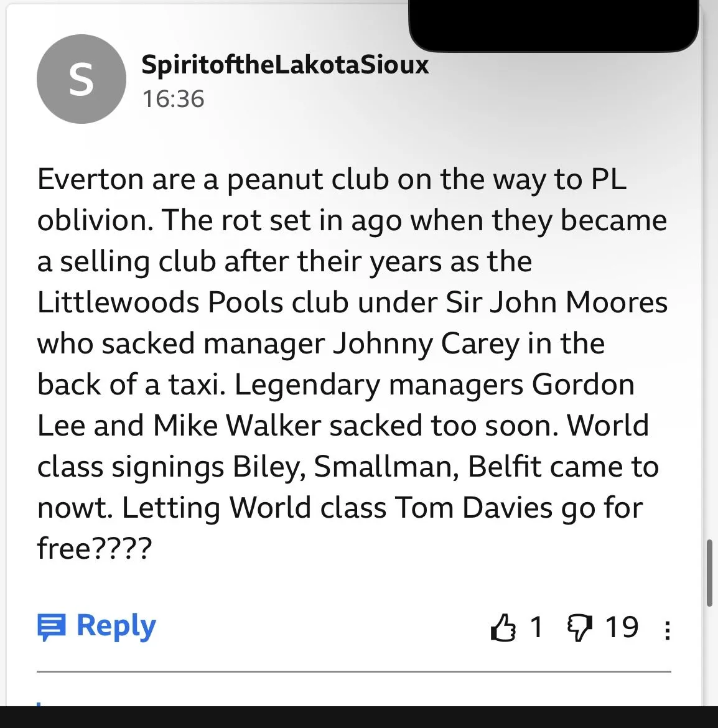Viewport: 718px width, 728px height.
Task: Click the thumbs down icon
Action: (x=579, y=627)
